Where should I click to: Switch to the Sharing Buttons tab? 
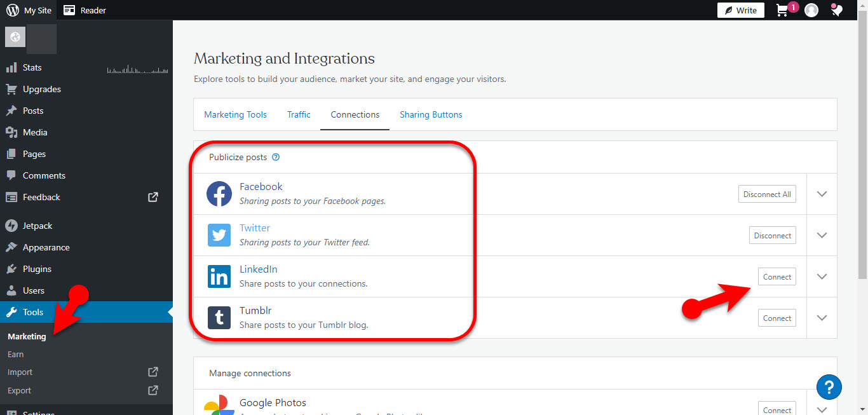pyautogui.click(x=431, y=114)
